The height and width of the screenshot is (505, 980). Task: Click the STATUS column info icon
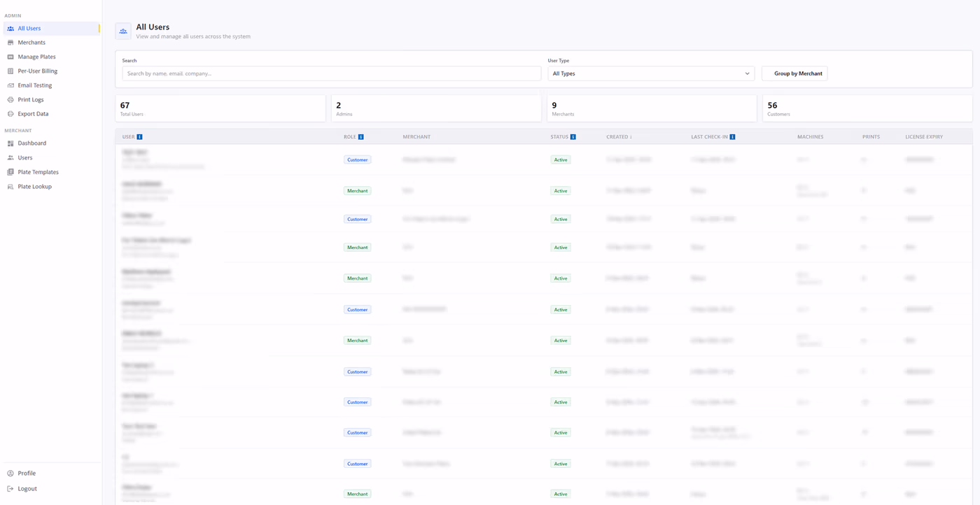pyautogui.click(x=573, y=137)
